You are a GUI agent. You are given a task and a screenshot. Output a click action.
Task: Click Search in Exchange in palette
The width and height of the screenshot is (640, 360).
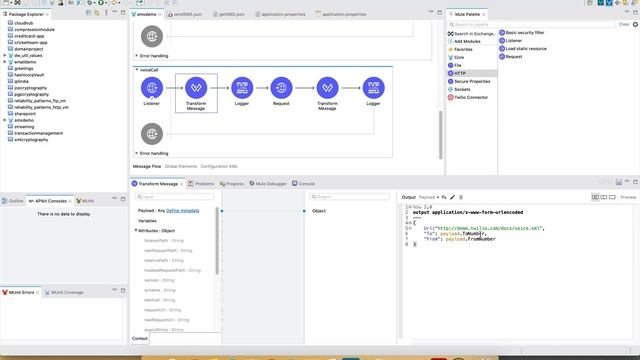pos(471,33)
